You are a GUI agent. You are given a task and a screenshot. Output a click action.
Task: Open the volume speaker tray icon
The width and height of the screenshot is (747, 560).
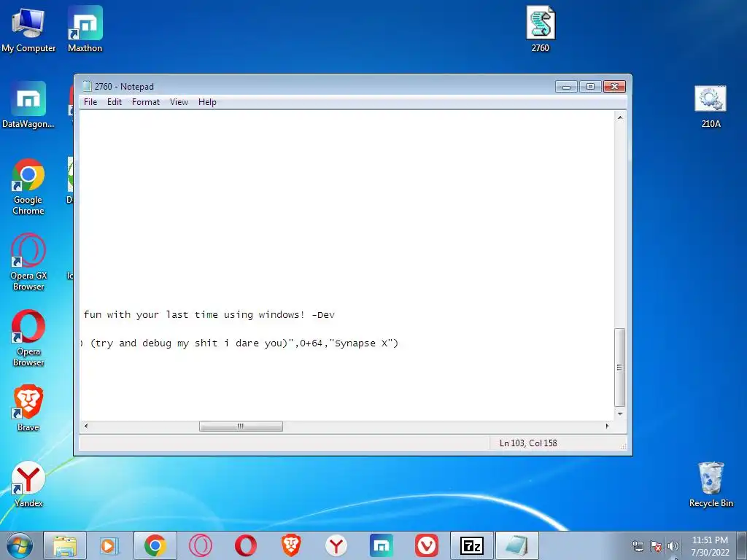(673, 546)
